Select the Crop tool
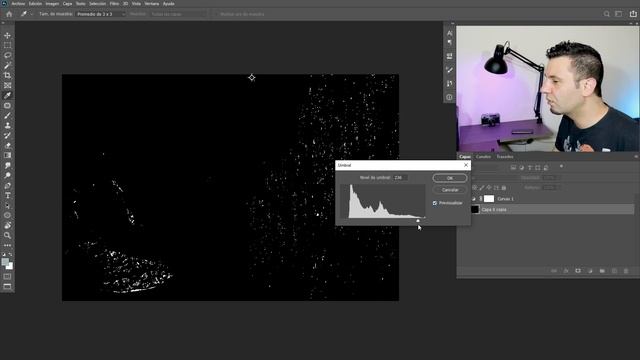The height and width of the screenshot is (360, 640). [x=7, y=75]
